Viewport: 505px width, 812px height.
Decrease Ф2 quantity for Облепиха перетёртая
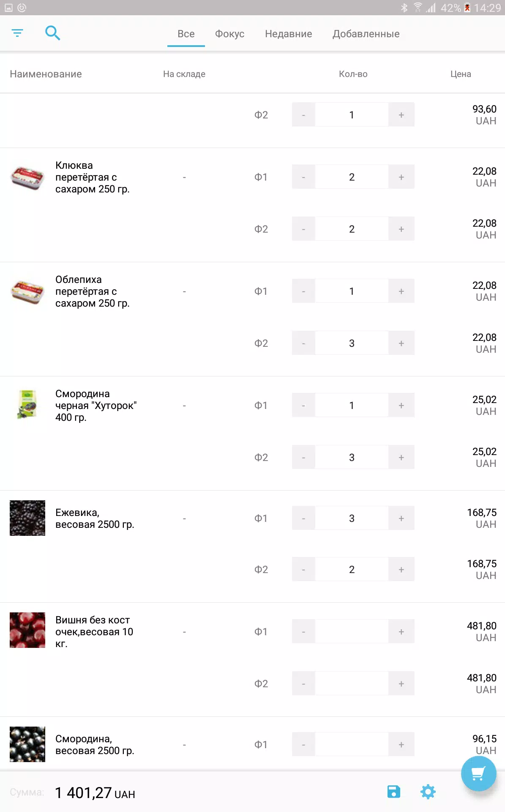(x=303, y=343)
